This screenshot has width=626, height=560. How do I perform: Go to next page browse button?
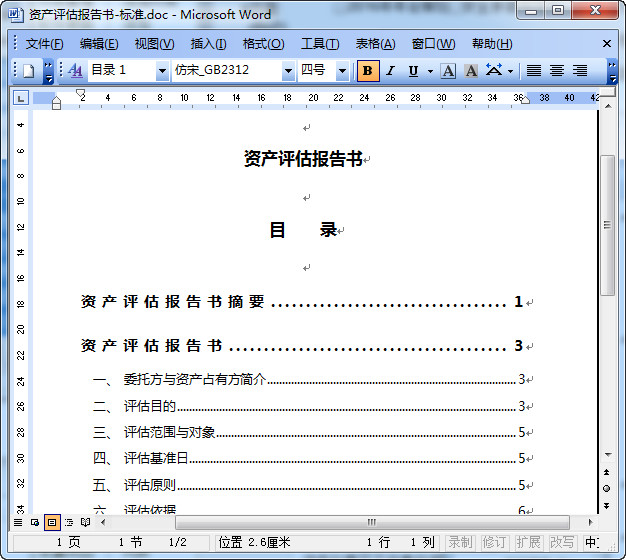(x=607, y=506)
